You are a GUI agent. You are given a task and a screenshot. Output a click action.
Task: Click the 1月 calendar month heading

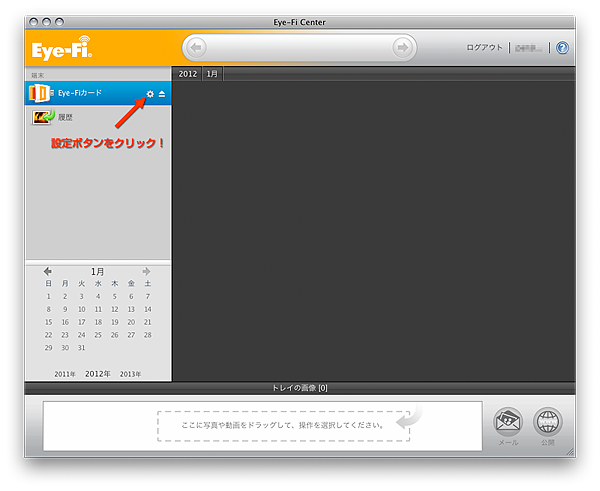(97, 272)
